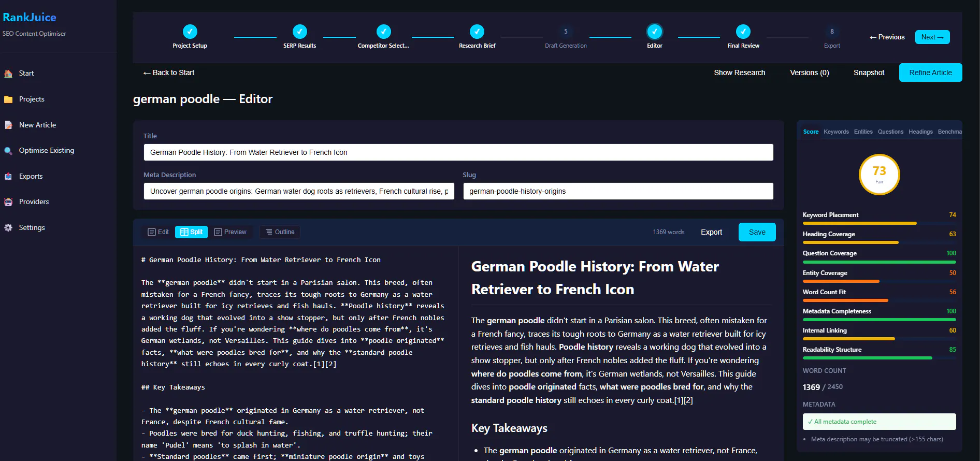
Task: Click into the Meta Description field
Action: tap(299, 191)
